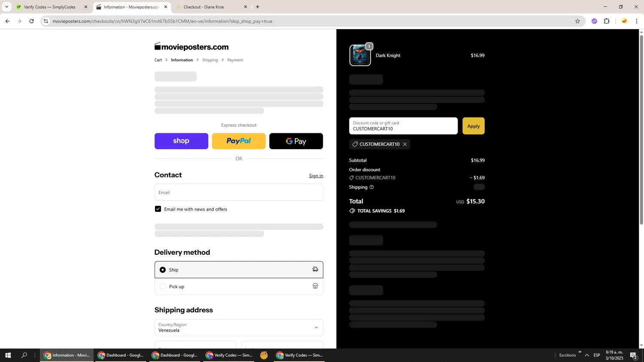Select Payment breadcrumb step
Image resolution: width=644 pixels, height=362 pixels.
pyautogui.click(x=235, y=60)
